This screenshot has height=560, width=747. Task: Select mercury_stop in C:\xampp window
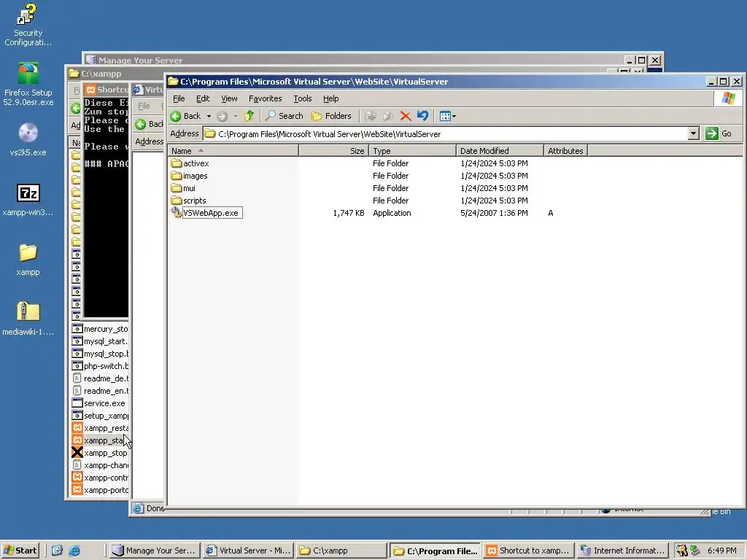point(99,329)
